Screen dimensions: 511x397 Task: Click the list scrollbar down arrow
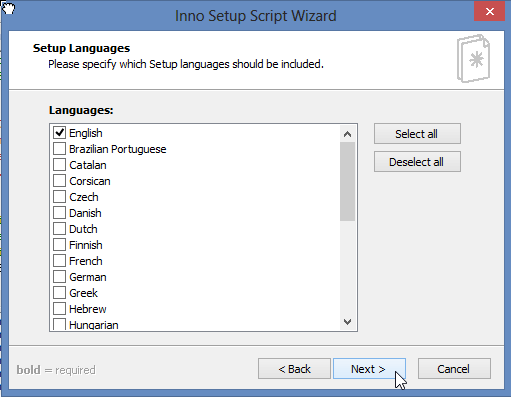347,322
